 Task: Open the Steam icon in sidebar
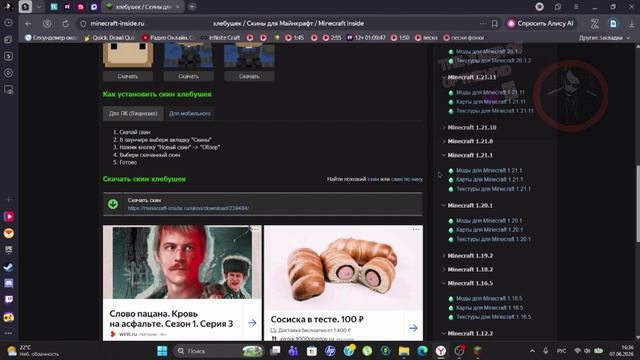[x=9, y=267]
